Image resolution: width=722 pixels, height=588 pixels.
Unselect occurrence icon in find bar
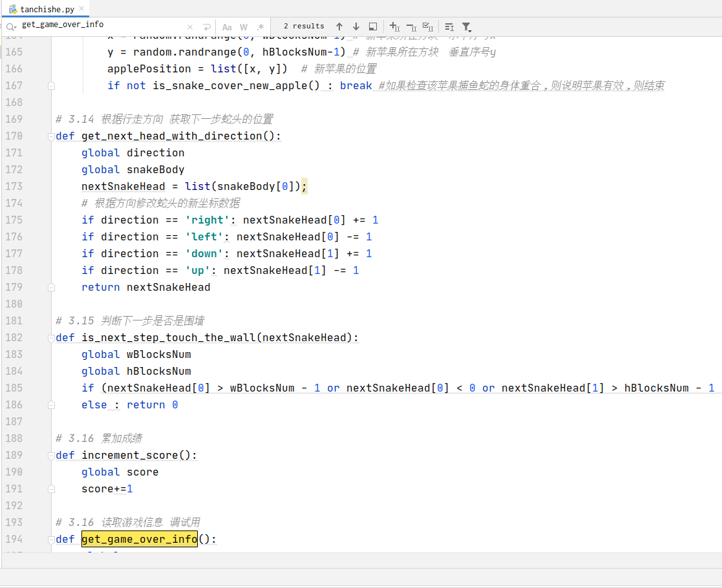coord(412,27)
